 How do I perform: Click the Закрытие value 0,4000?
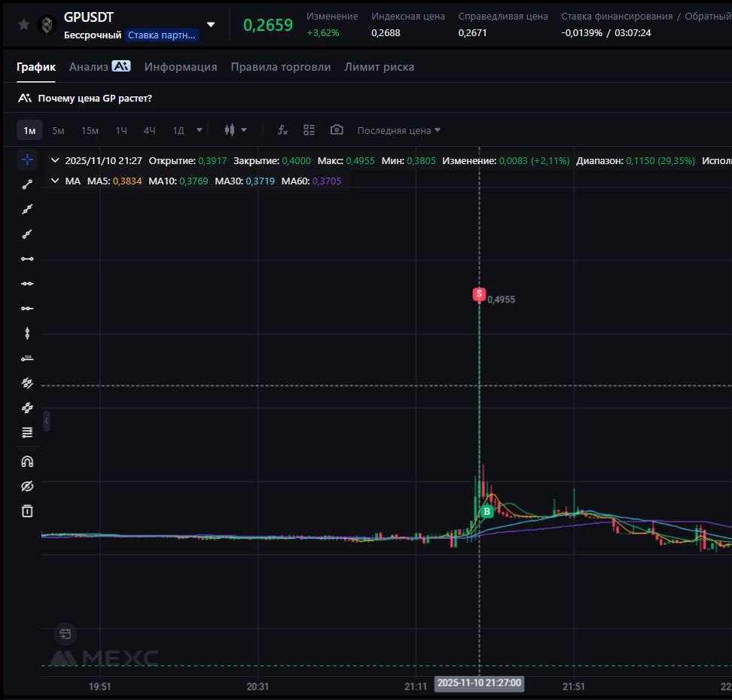coord(297,160)
